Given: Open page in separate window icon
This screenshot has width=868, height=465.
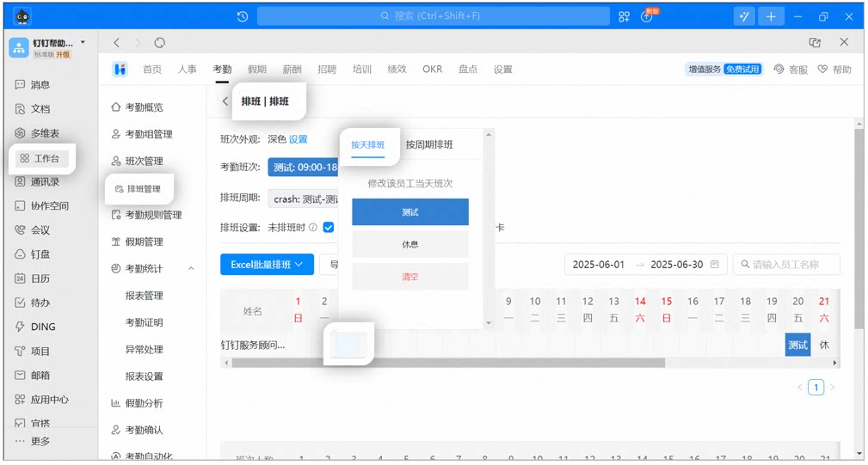Looking at the screenshot, I should (815, 43).
